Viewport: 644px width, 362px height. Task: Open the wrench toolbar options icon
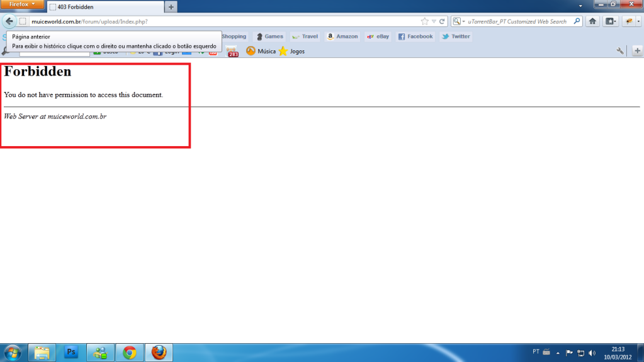620,51
